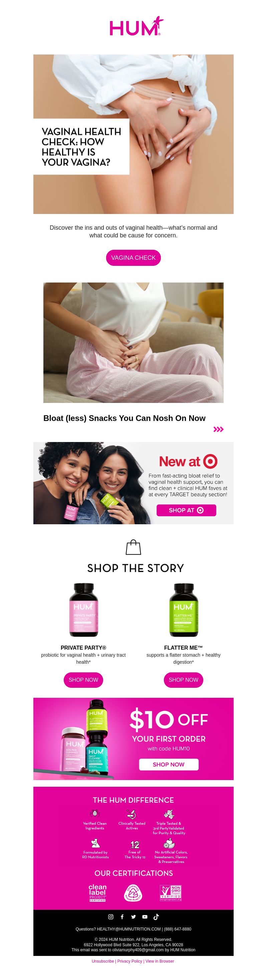Open the Privacy Policy link
Viewport: 267px width, 980px height.
pos(129,961)
